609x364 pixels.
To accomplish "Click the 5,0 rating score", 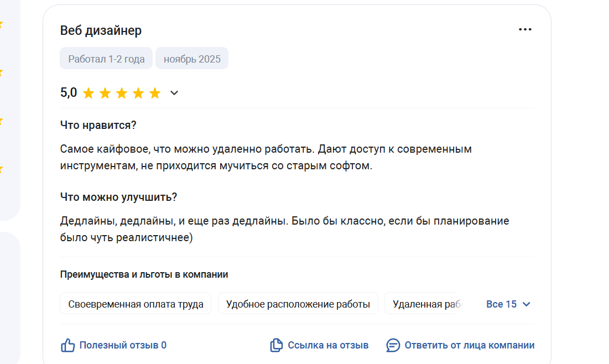I will coord(69,93).
